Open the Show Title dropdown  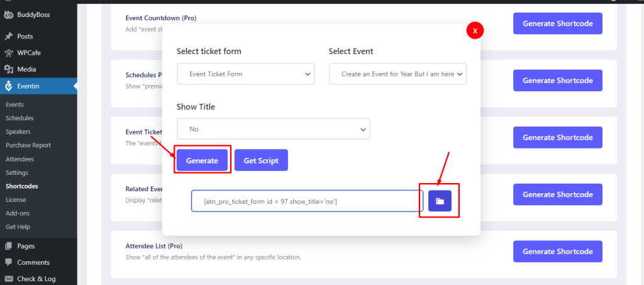273,129
